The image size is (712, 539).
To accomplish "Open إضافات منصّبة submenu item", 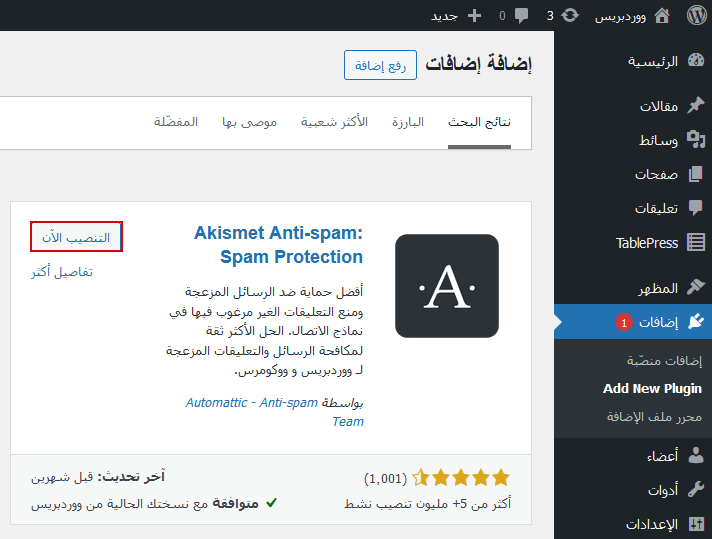I will pos(664,361).
